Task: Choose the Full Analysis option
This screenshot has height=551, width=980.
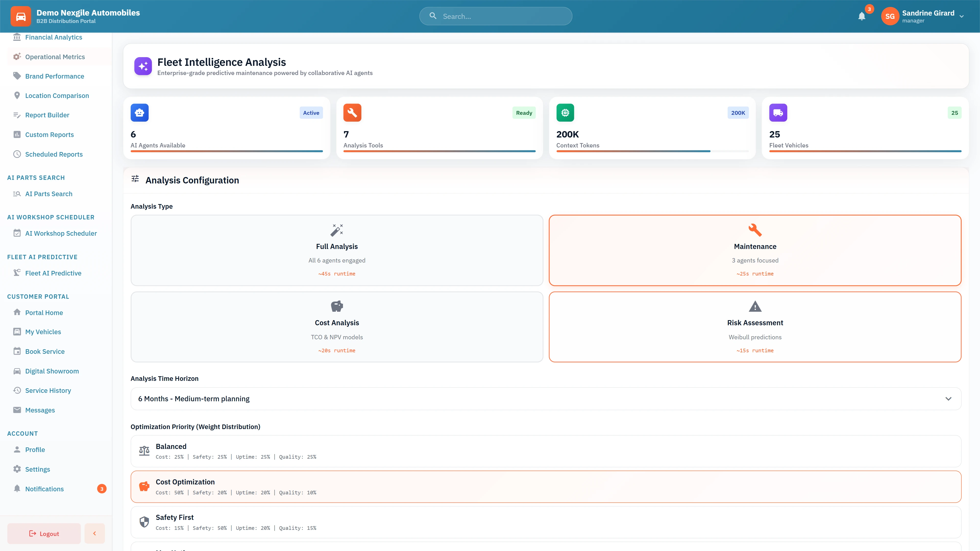Action: coord(336,250)
